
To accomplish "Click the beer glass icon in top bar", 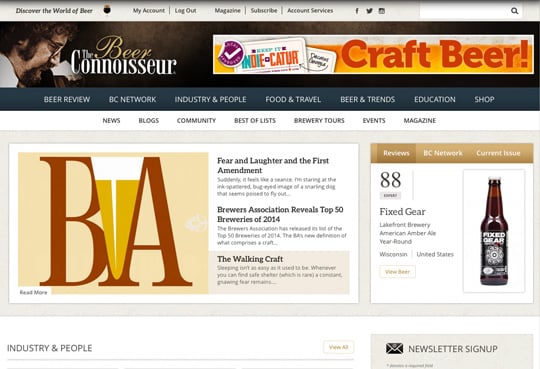I will point(107,10).
